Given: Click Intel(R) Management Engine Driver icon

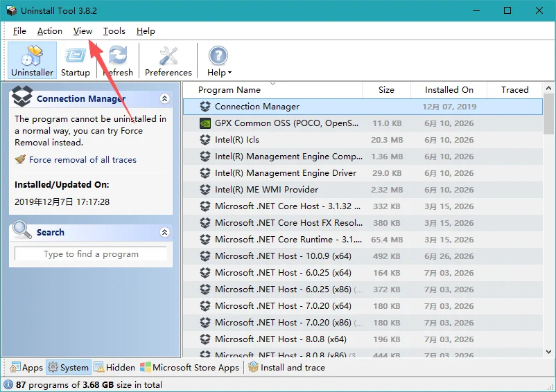Looking at the screenshot, I should tap(205, 173).
